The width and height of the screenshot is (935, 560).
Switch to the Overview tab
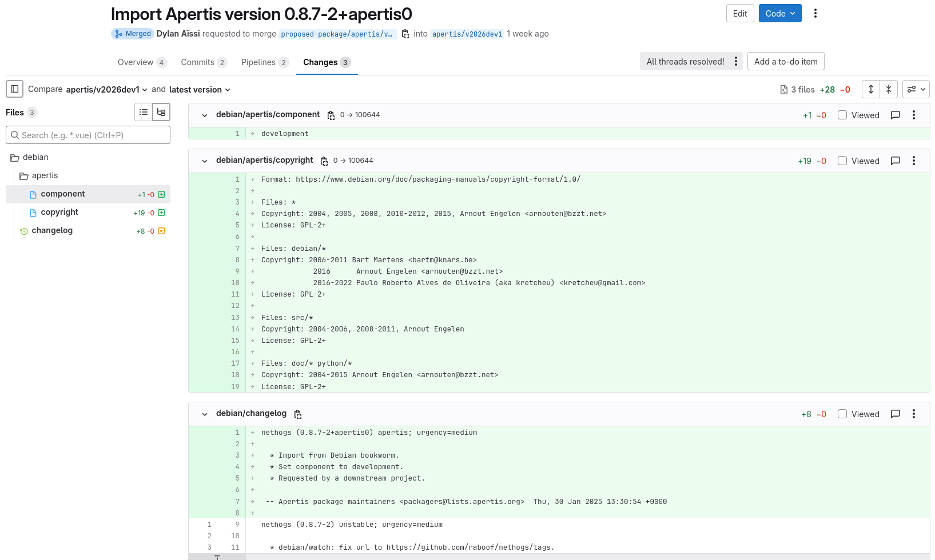[136, 62]
